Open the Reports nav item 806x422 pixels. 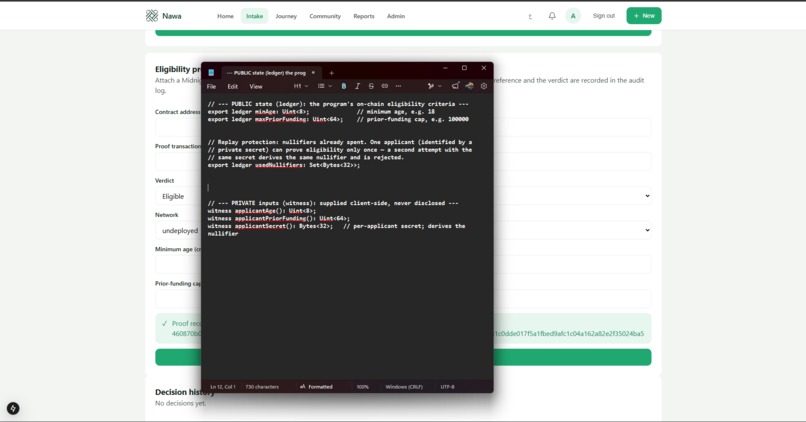[363, 16]
